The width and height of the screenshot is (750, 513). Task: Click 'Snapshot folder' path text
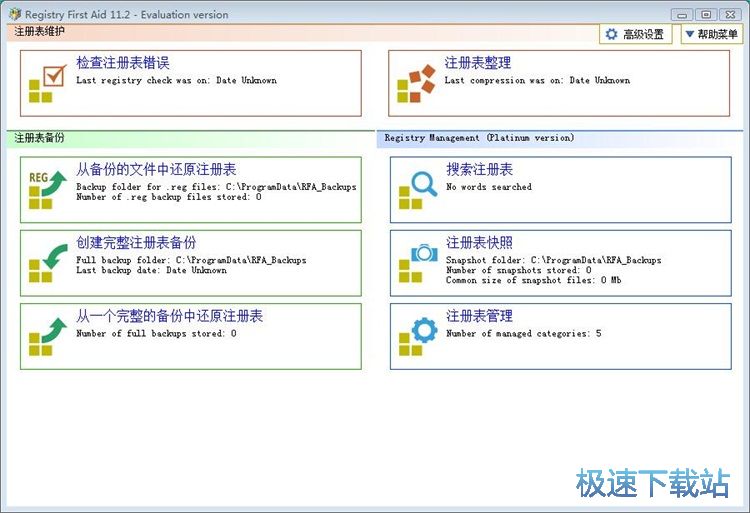tap(554, 260)
